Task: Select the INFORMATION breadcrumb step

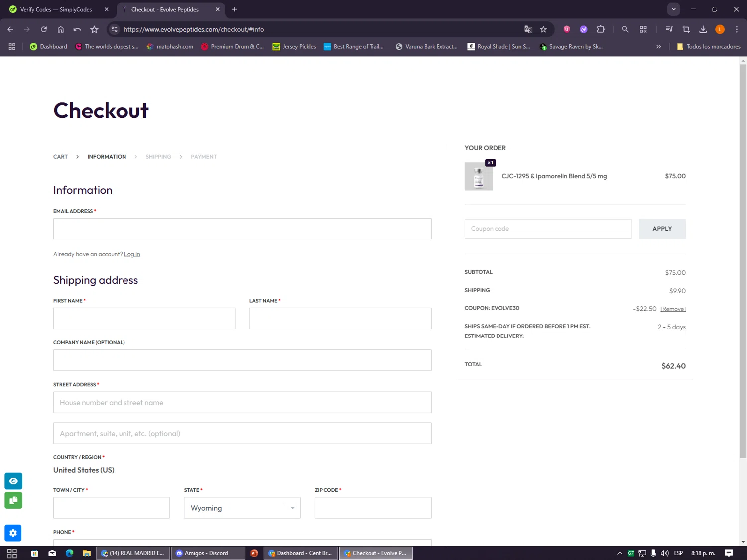Action: 107,157
